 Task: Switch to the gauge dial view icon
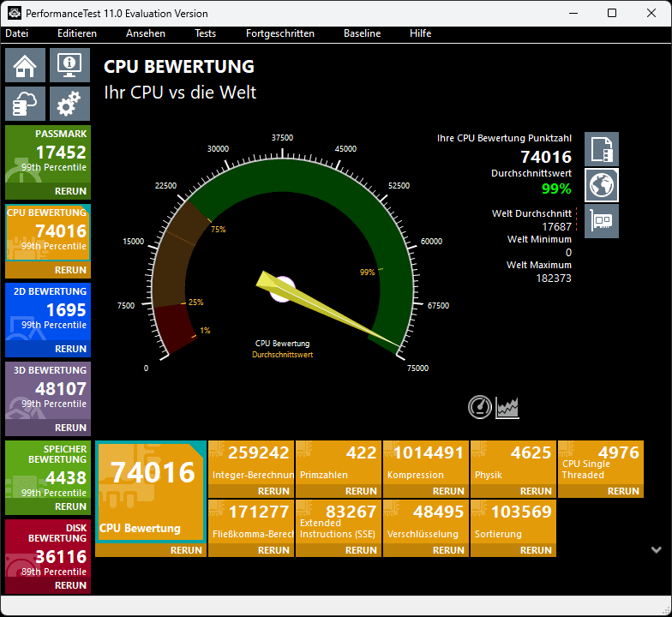pyautogui.click(x=480, y=407)
